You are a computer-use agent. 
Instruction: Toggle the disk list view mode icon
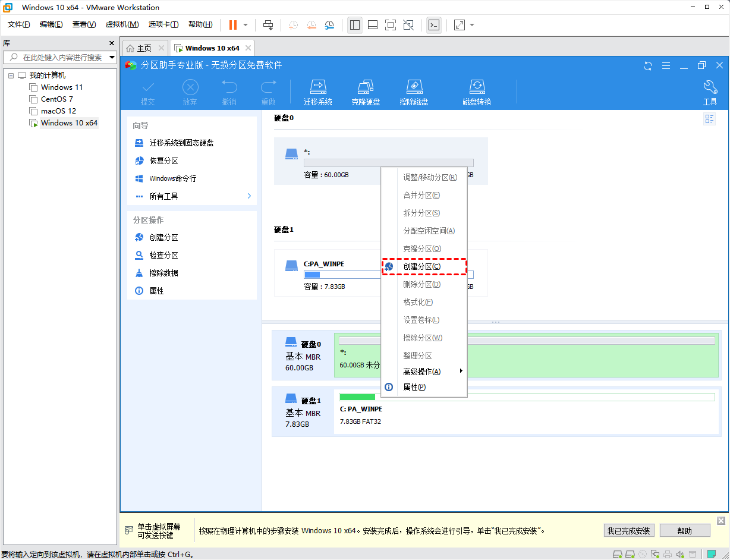point(709,119)
